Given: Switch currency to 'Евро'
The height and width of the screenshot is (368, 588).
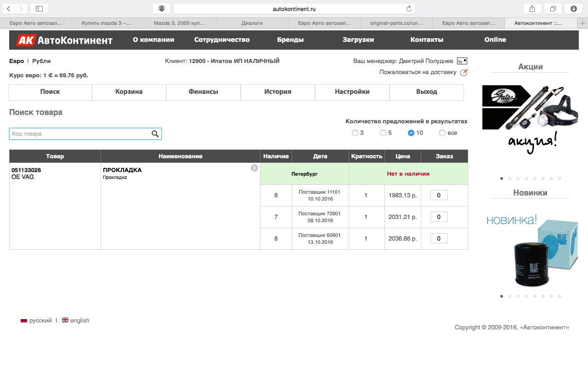Looking at the screenshot, I should (x=17, y=61).
